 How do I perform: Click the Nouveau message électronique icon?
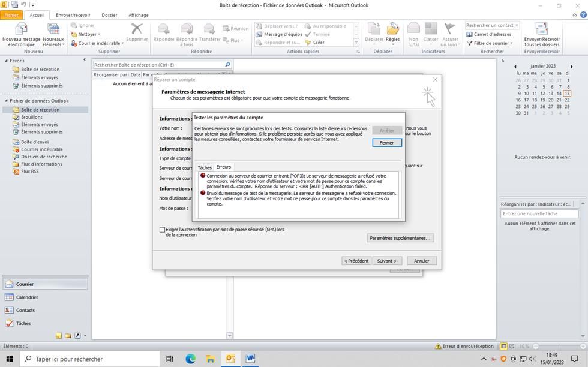(21, 30)
